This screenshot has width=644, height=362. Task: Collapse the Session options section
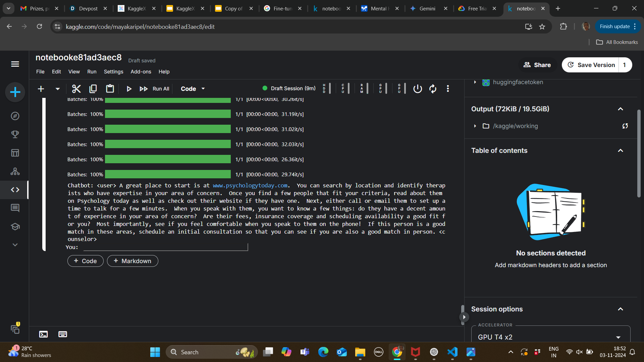pyautogui.click(x=620, y=309)
